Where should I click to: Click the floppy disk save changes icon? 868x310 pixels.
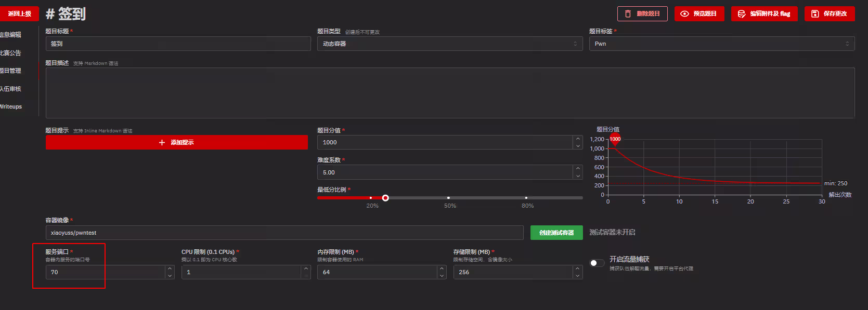815,14
